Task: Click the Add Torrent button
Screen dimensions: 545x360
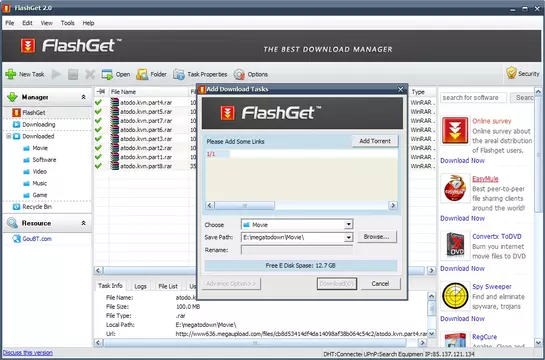Action: tap(375, 141)
